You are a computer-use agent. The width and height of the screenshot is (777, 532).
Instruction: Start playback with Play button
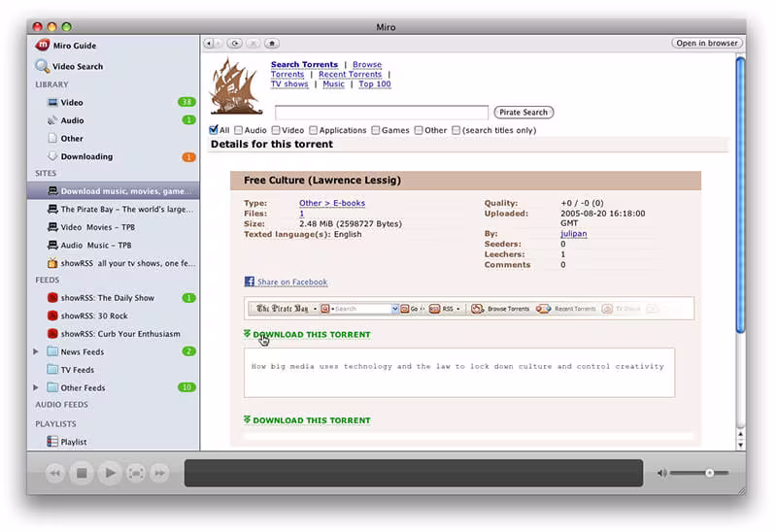tap(110, 473)
